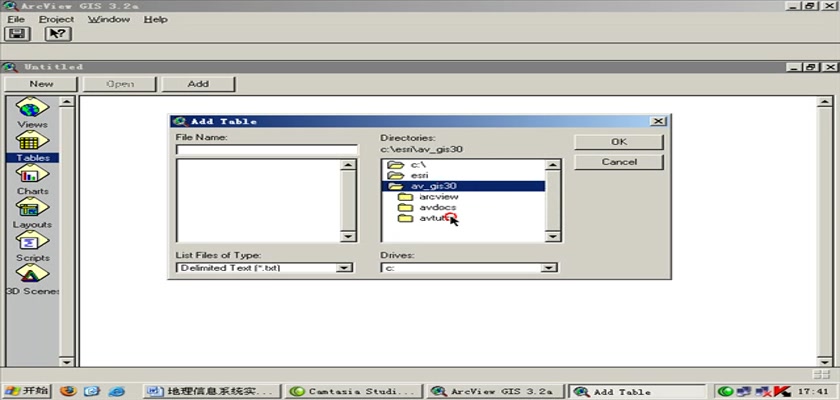
Task: Click the Add button in Untitled window
Action: [198, 84]
